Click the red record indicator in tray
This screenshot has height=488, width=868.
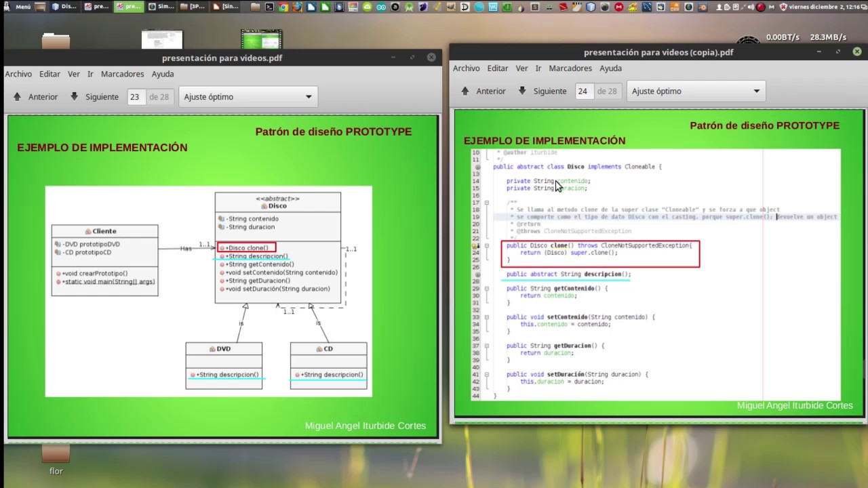pyautogui.click(x=760, y=7)
